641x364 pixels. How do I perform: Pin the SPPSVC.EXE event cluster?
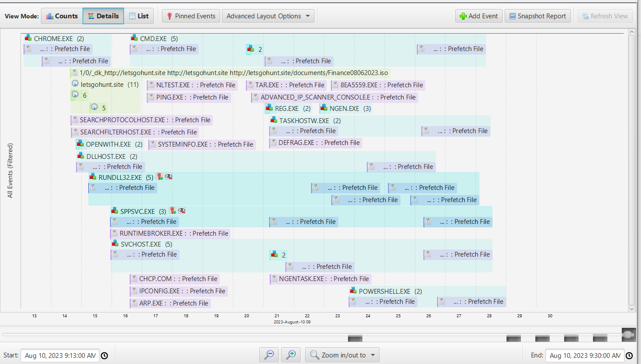[x=173, y=211]
